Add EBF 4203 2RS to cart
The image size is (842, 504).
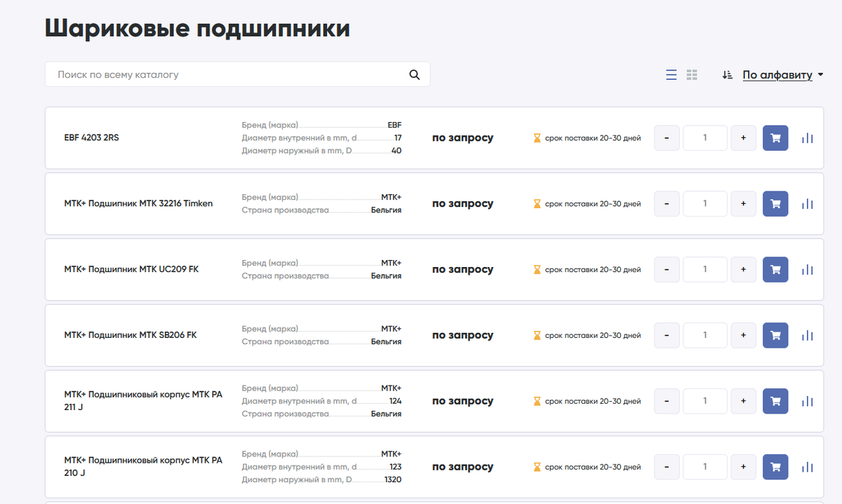(775, 138)
